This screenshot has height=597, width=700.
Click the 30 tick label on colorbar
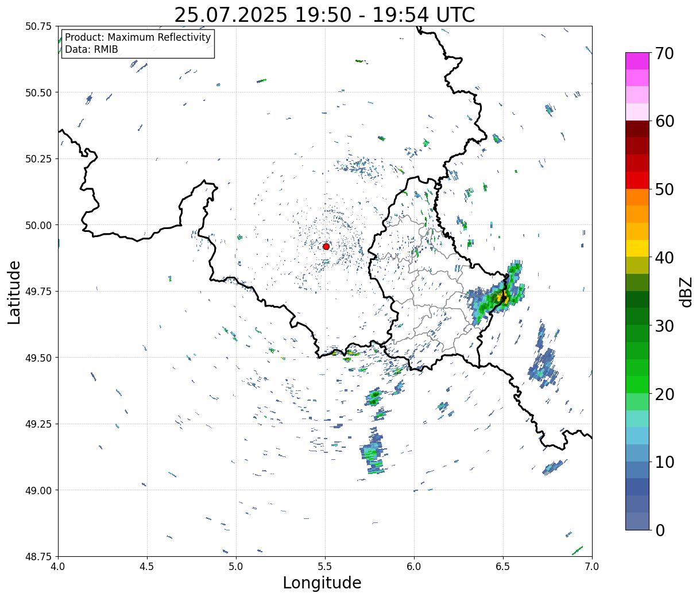(x=665, y=325)
